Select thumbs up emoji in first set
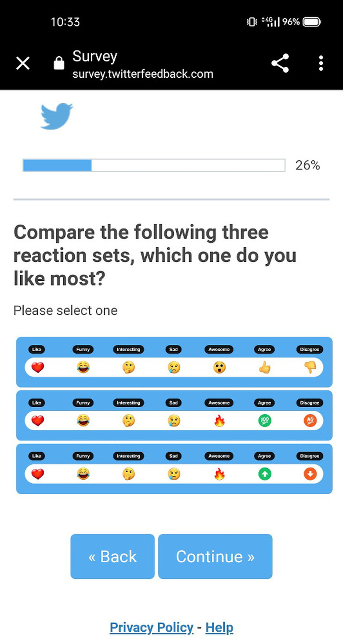 [264, 367]
